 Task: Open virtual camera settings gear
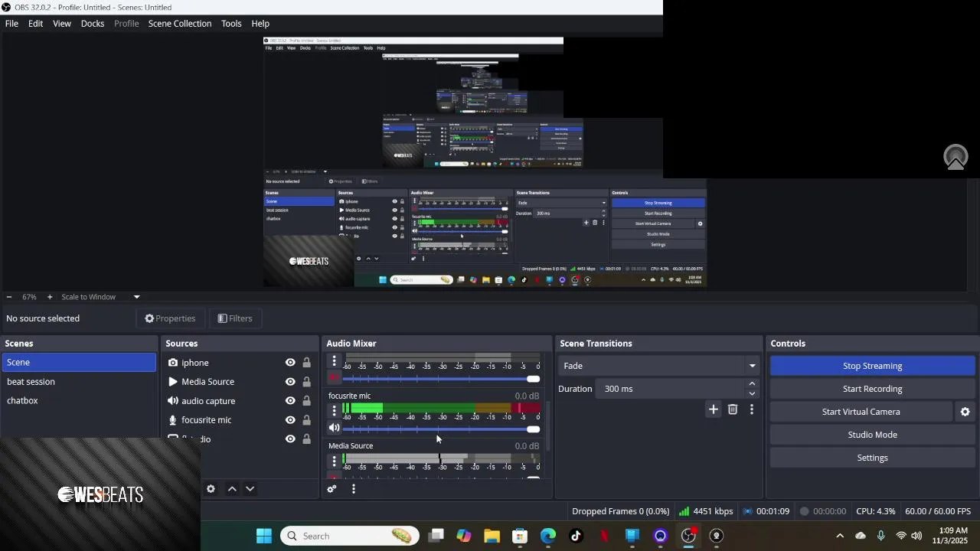pos(965,412)
